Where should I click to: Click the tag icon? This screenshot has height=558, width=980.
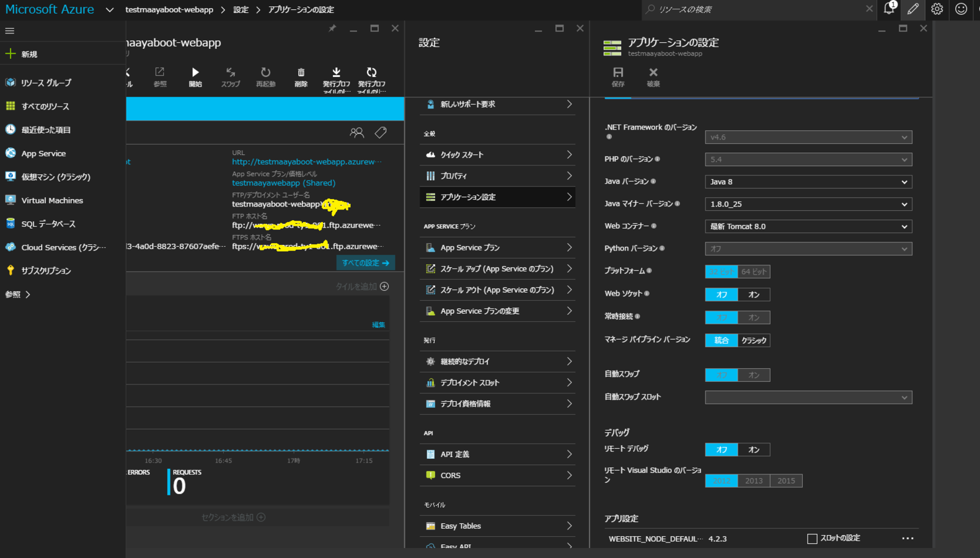[381, 132]
